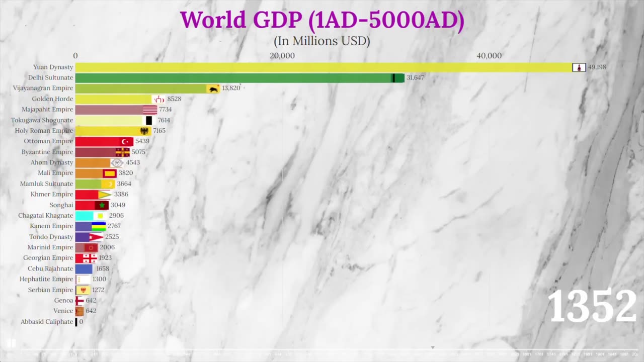The width and height of the screenshot is (644, 362).
Task: Click the Holy Roman Empire eagle flag
Action: [x=145, y=131]
